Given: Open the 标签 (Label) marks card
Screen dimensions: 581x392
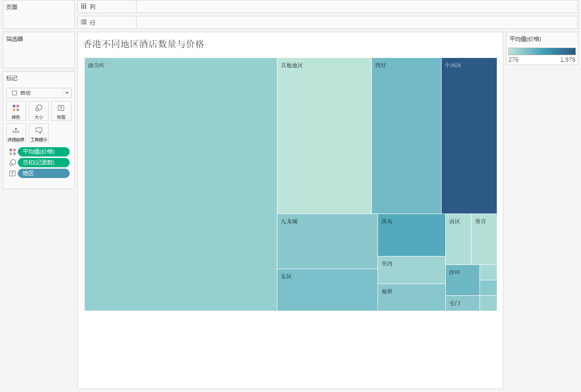Looking at the screenshot, I should [x=61, y=111].
